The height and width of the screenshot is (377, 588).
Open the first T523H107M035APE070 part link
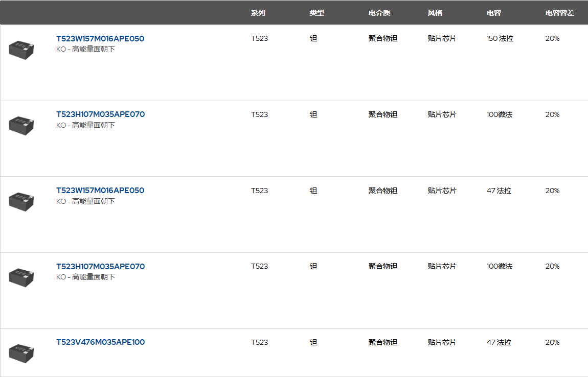100,114
